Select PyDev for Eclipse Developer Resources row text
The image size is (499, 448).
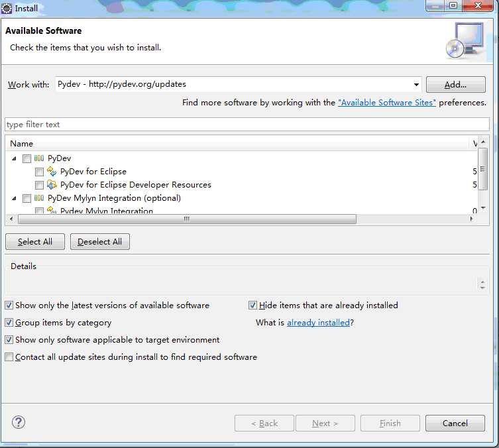pyautogui.click(x=136, y=185)
